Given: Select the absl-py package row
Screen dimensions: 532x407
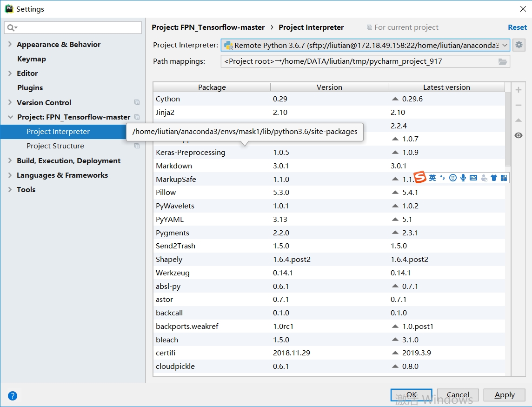Looking at the screenshot, I should coord(329,286).
